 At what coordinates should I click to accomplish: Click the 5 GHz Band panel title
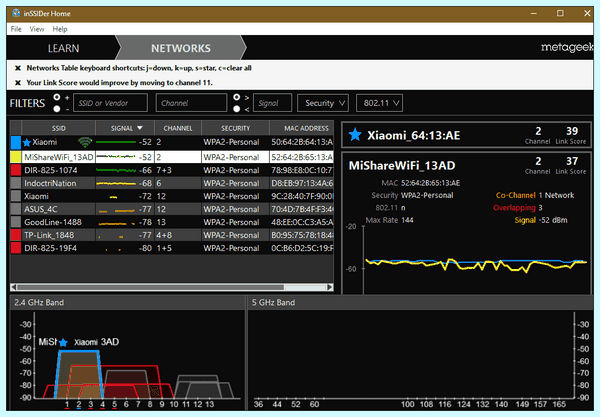[273, 303]
